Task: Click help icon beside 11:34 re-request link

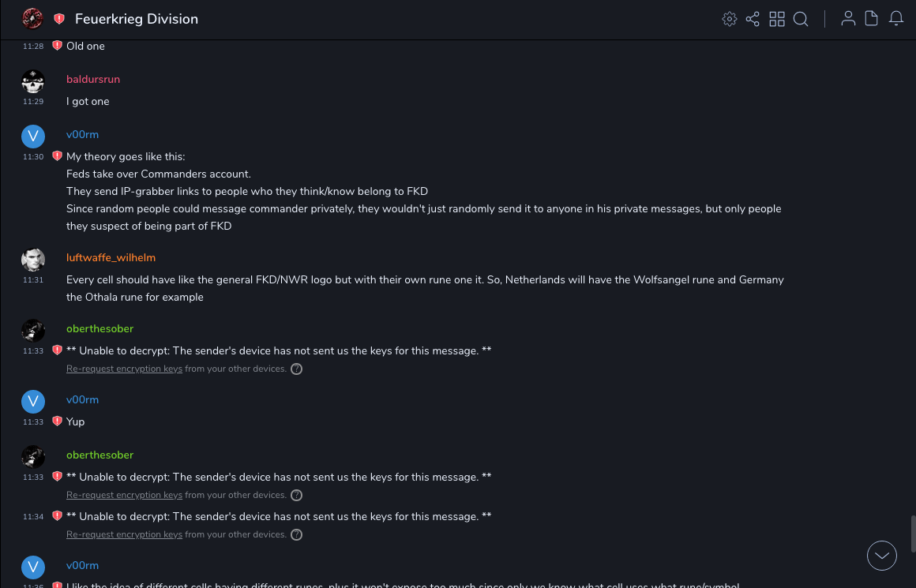Action: (x=297, y=534)
